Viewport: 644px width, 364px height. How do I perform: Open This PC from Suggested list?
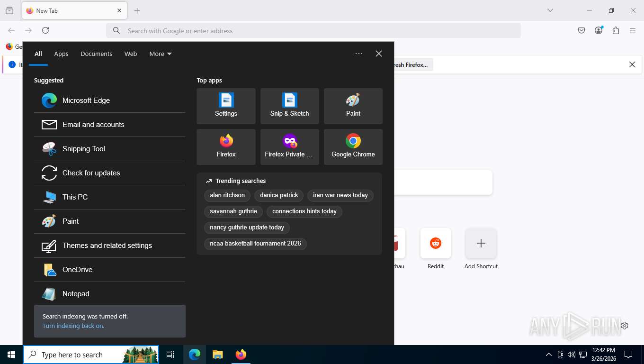[x=109, y=197]
